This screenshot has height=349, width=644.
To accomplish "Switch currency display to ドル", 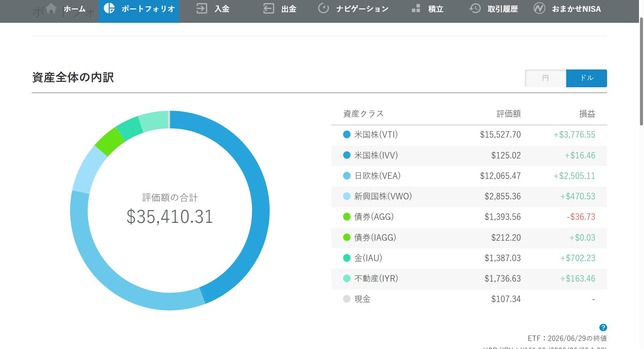I will 587,78.
